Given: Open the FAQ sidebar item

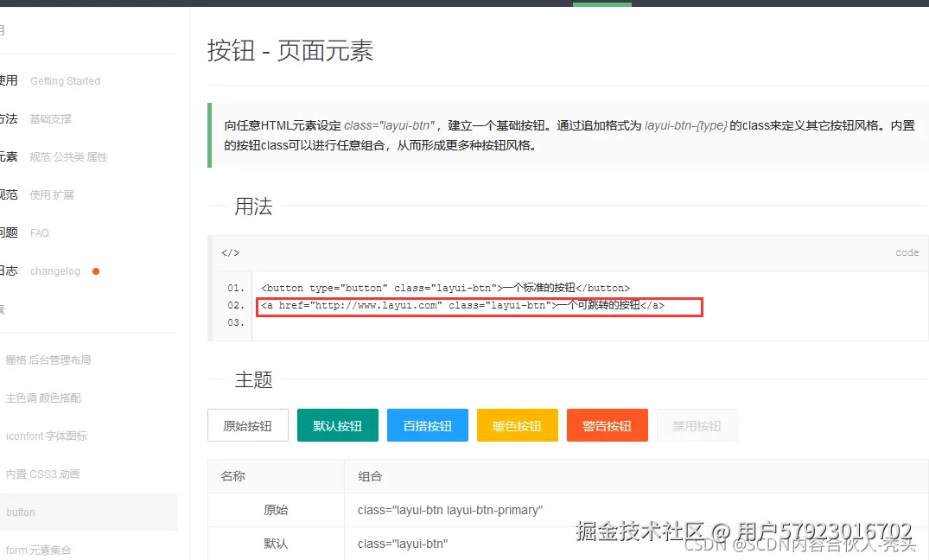Looking at the screenshot, I should [x=39, y=232].
